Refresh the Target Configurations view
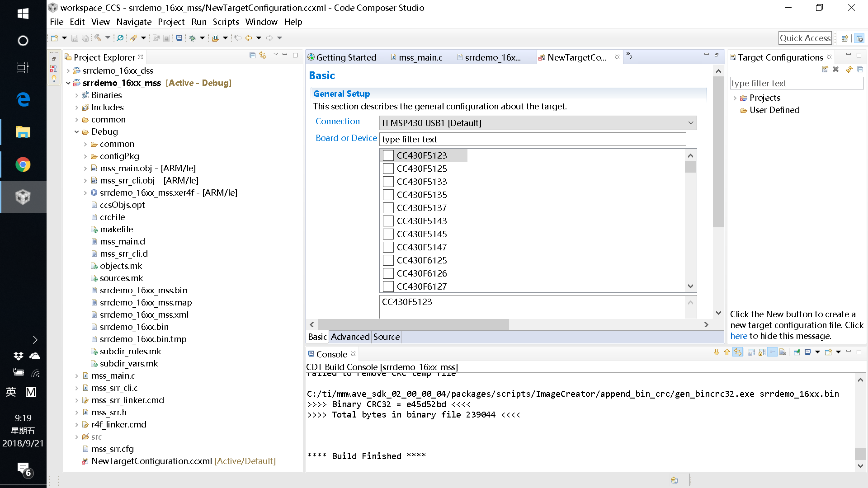868x488 pixels. pos(849,69)
